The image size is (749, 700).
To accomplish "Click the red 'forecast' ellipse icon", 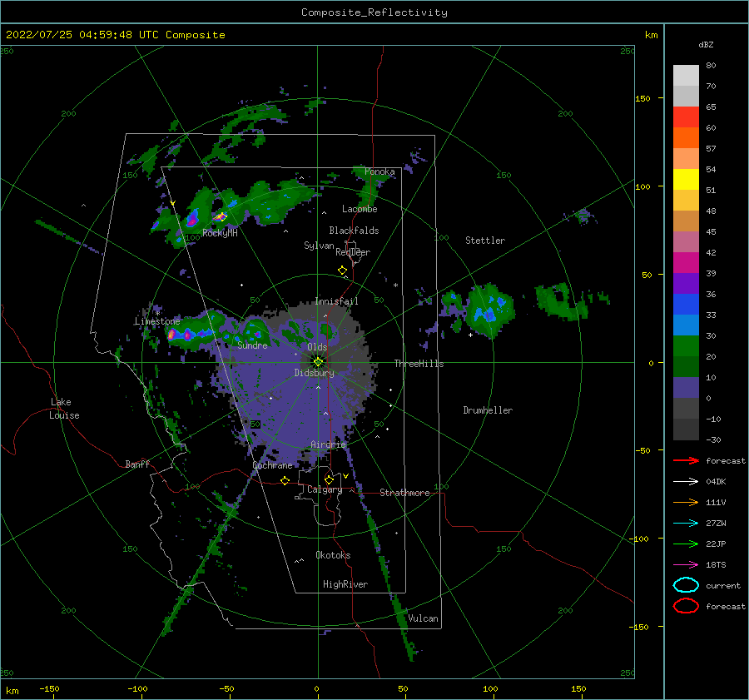I will tap(686, 606).
